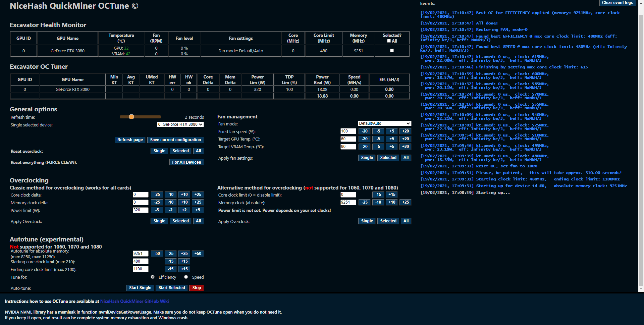Open the single selected device dropdown
The width and height of the screenshot is (644, 325).
click(180, 124)
